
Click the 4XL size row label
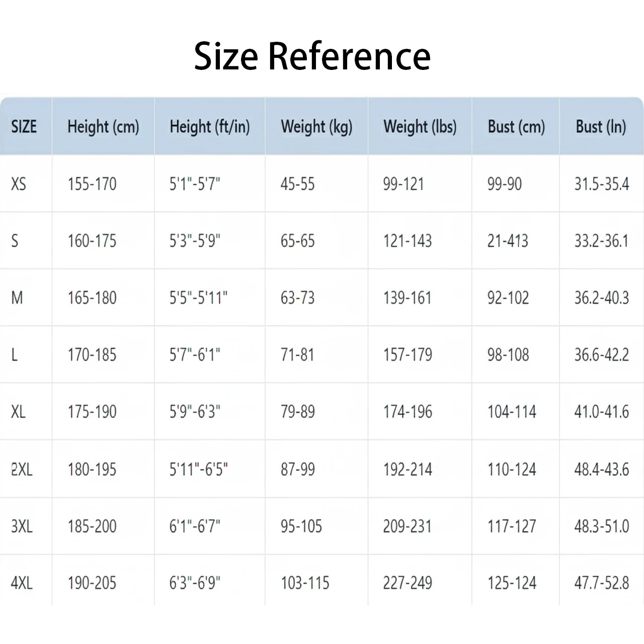tap(22, 583)
